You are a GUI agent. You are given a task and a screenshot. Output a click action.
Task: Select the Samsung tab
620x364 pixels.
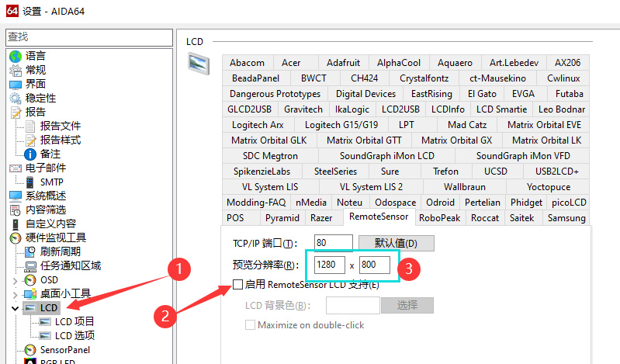tap(566, 218)
